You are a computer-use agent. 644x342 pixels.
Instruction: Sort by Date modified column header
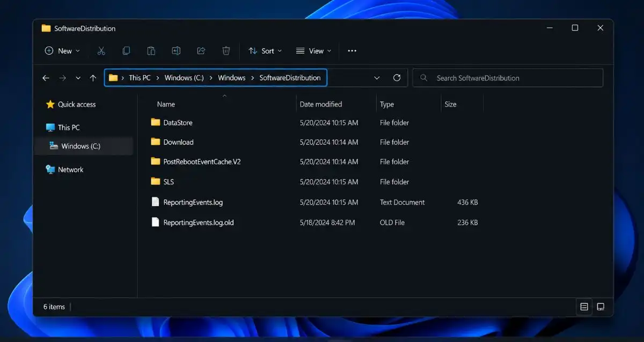(x=321, y=105)
